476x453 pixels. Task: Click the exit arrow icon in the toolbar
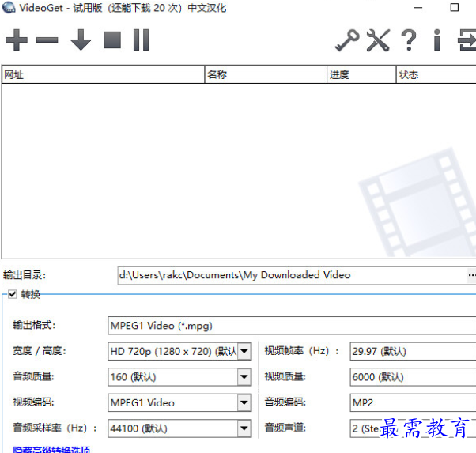tap(467, 40)
